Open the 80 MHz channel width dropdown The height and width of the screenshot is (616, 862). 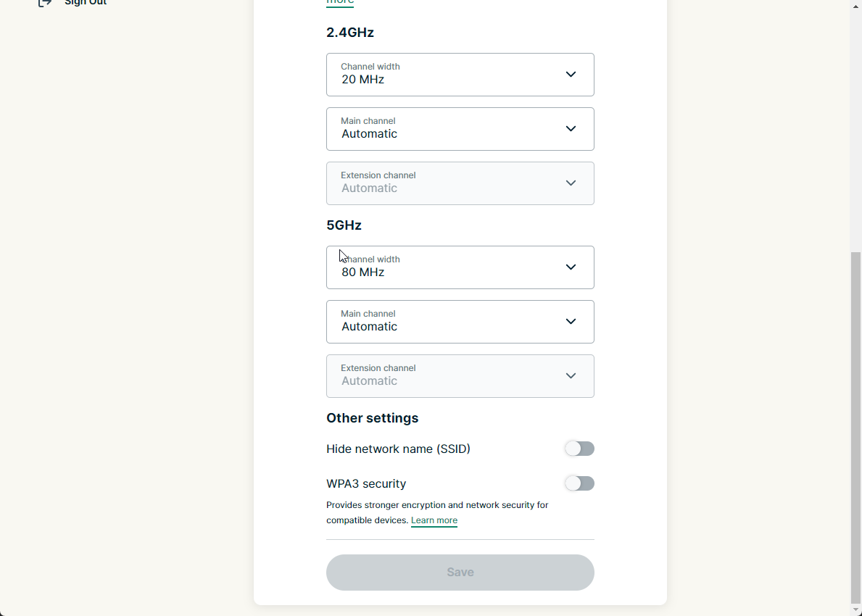tap(460, 267)
